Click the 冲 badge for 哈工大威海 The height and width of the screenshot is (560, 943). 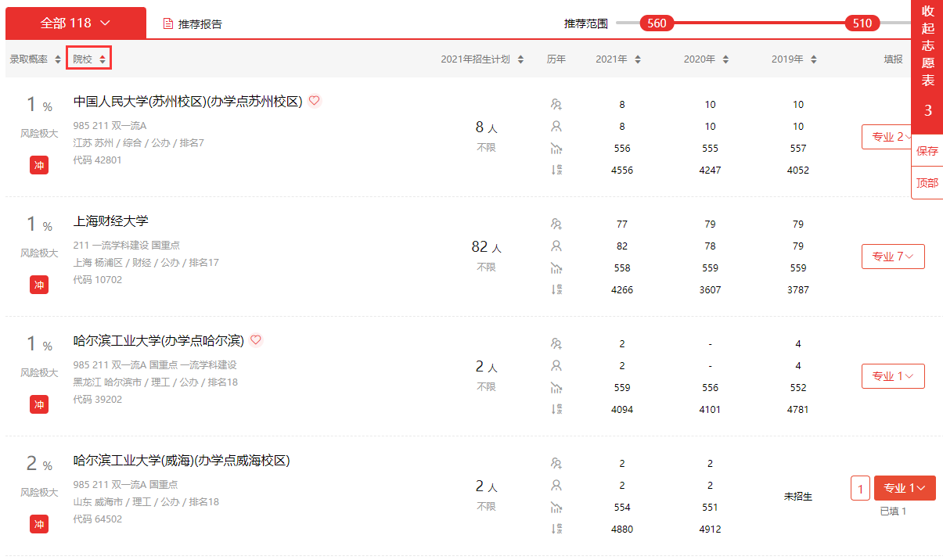pyautogui.click(x=39, y=524)
